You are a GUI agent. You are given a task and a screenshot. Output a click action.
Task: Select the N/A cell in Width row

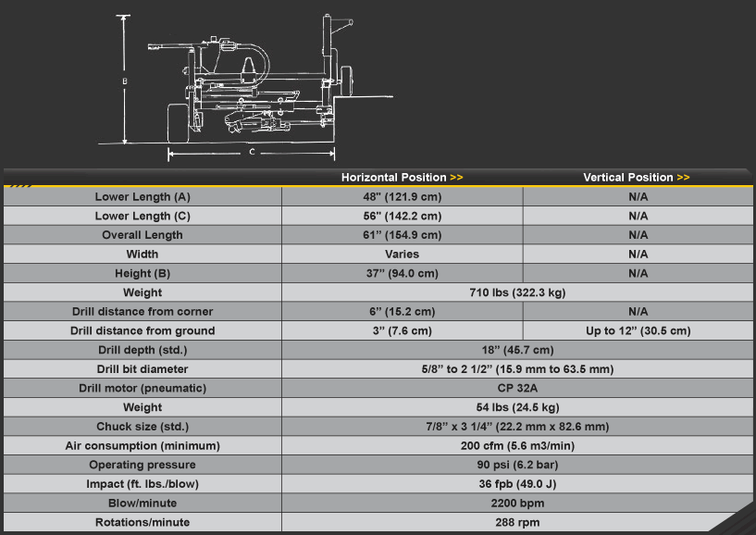click(x=638, y=255)
